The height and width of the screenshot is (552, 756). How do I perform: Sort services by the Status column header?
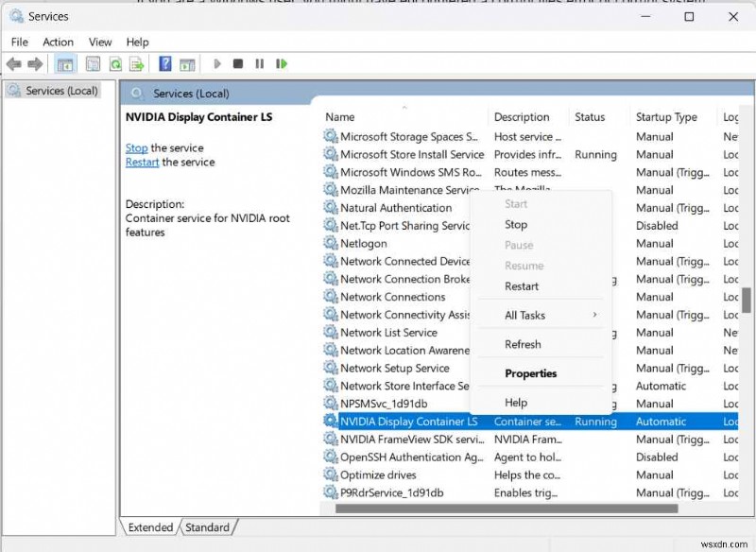click(x=591, y=116)
